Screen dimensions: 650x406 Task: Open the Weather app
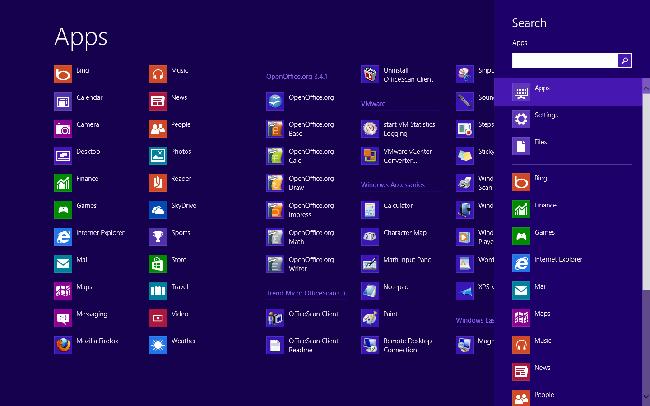coord(158,345)
